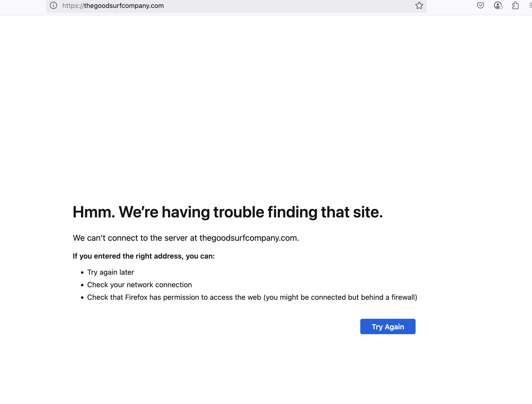Viewport: 532px width, 404px height.
Task: Click the site information icon
Action: click(53, 6)
